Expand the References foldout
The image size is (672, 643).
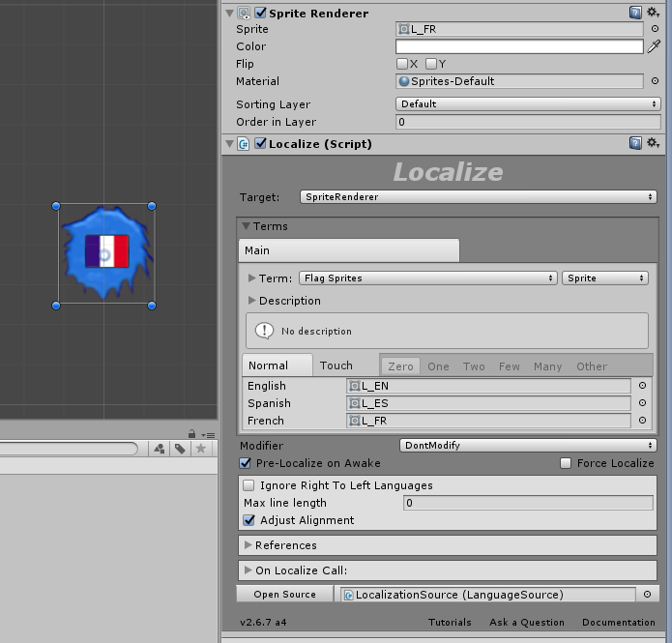coord(248,545)
